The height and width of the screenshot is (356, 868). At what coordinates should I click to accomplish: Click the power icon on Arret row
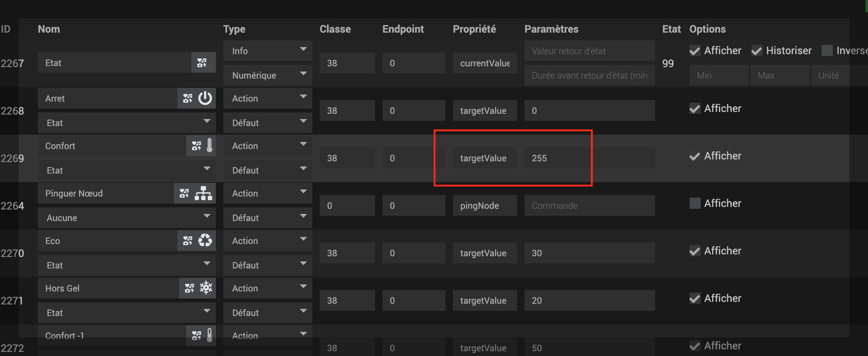[205, 98]
